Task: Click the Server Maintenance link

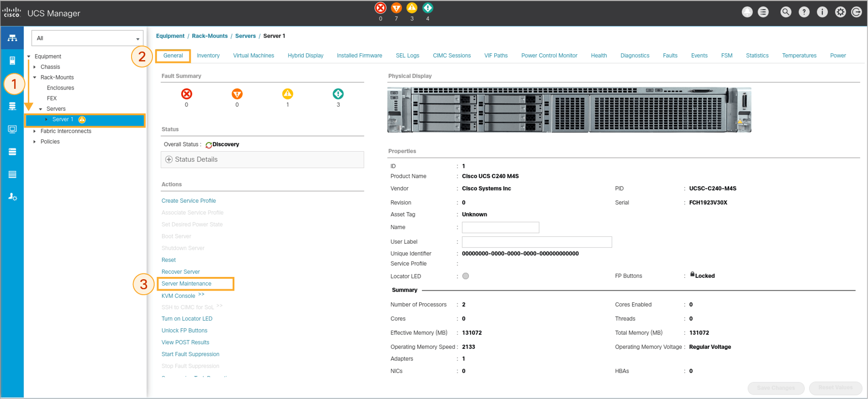Action: coord(187,284)
